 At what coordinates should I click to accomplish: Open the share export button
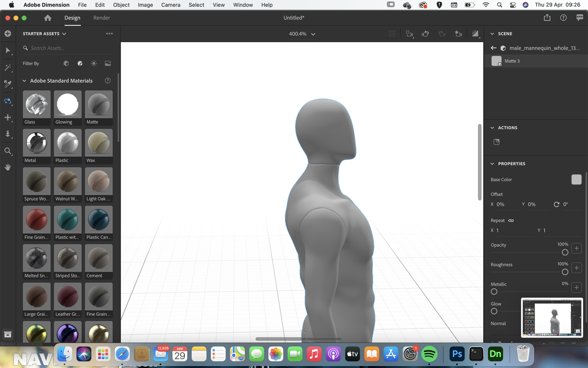[547, 18]
